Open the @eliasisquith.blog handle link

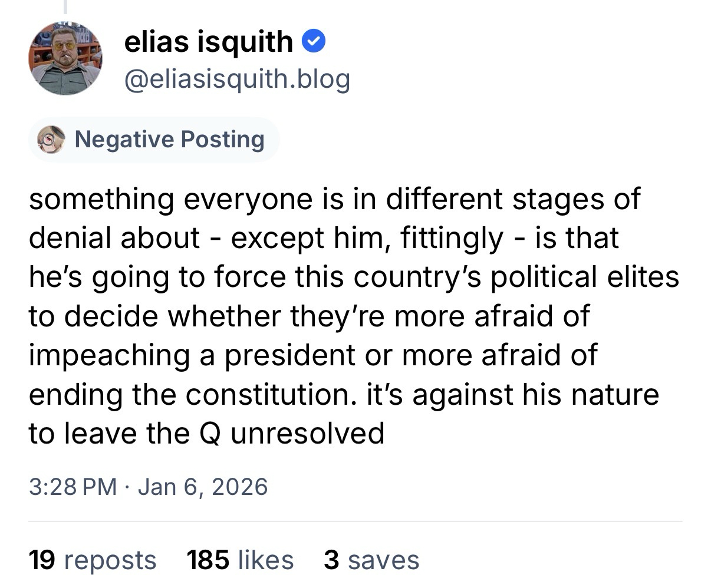(237, 79)
